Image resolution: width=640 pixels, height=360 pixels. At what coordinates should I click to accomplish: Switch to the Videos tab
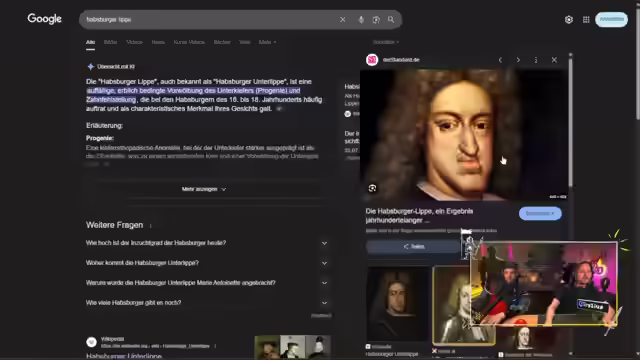[x=134, y=42]
